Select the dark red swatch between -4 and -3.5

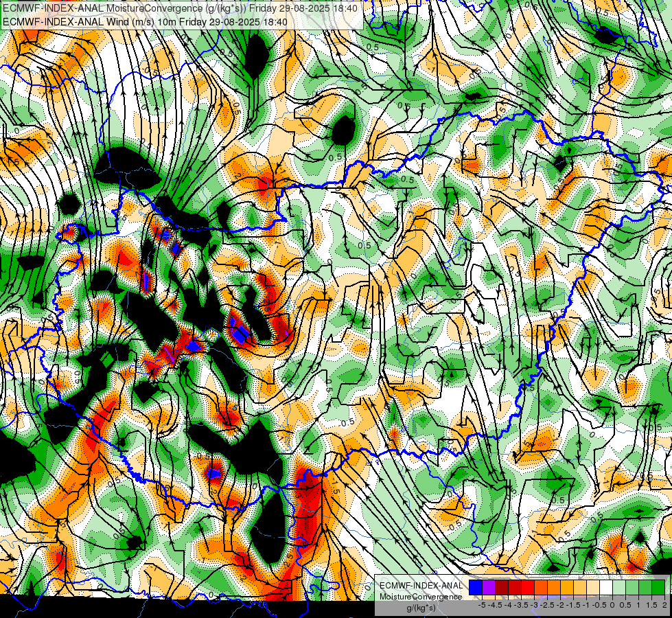[515, 588]
